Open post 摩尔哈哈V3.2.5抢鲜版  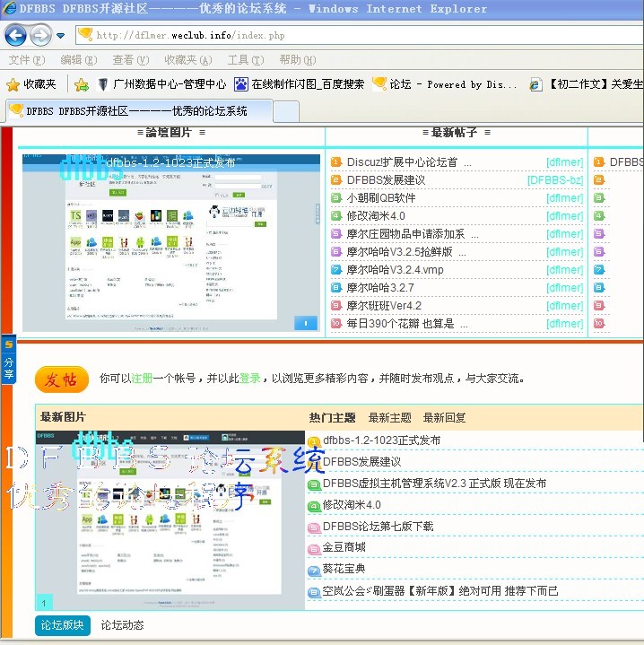click(x=406, y=252)
